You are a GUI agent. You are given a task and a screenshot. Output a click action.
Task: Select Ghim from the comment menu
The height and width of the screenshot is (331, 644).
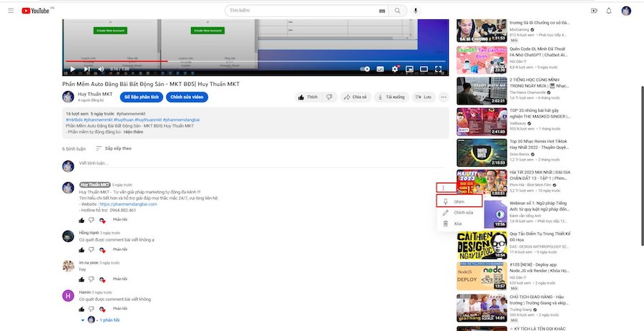pos(459,201)
